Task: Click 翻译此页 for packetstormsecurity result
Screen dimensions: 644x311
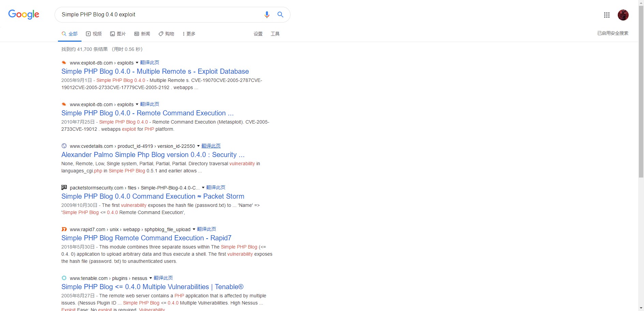Action: click(x=216, y=187)
